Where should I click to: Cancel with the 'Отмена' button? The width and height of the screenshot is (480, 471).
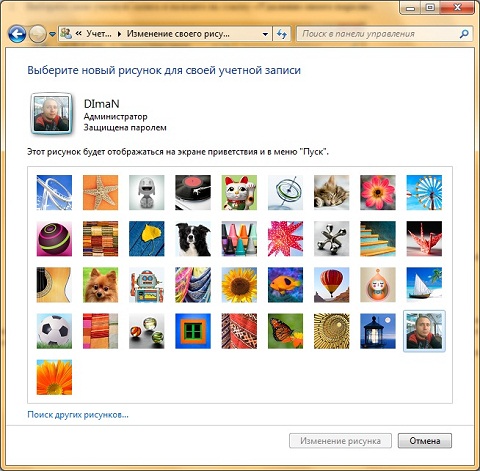425,441
